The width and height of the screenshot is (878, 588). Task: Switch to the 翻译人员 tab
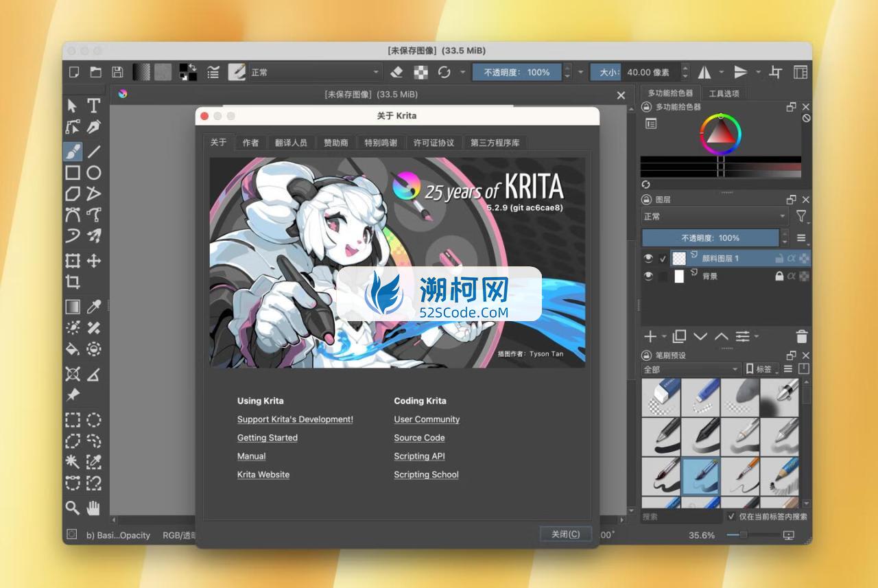pyautogui.click(x=291, y=143)
